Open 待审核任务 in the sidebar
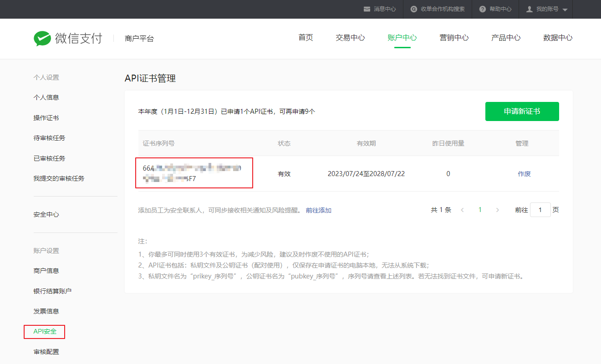Viewport: 601px width, 364px height. pos(49,138)
